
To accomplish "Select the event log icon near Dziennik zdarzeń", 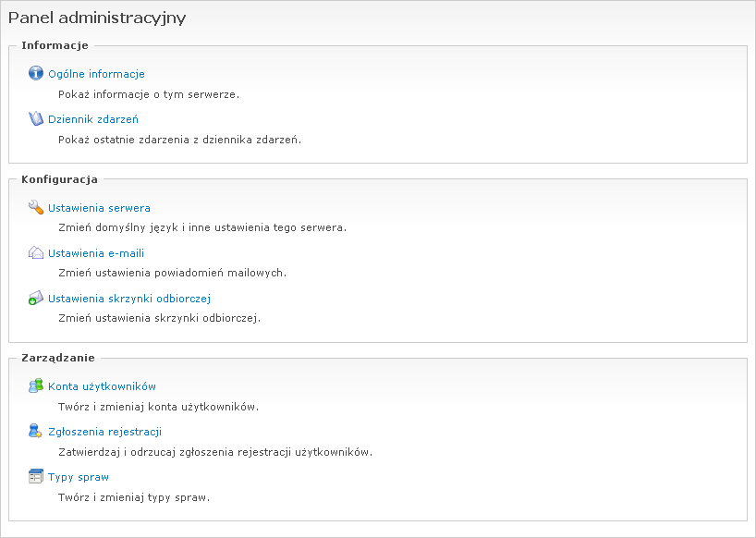I will 34,118.
